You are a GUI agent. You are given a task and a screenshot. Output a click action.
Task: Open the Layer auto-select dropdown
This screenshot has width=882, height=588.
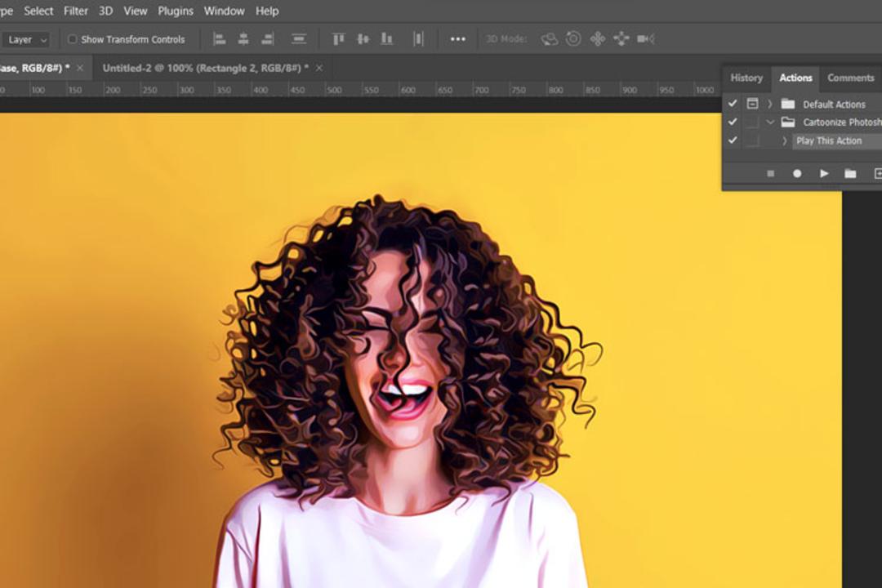click(26, 39)
